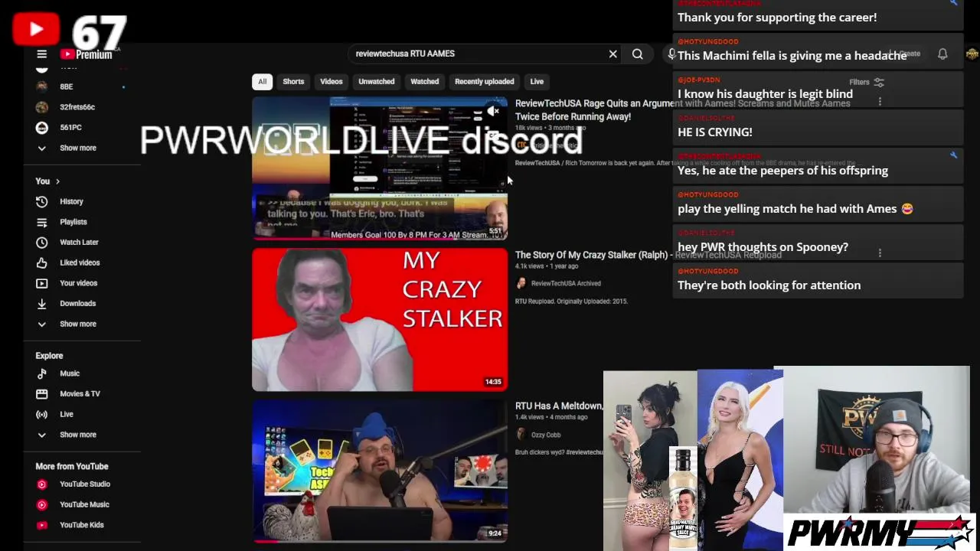The image size is (980, 551).
Task: Click the History clock icon
Action: [x=42, y=201]
